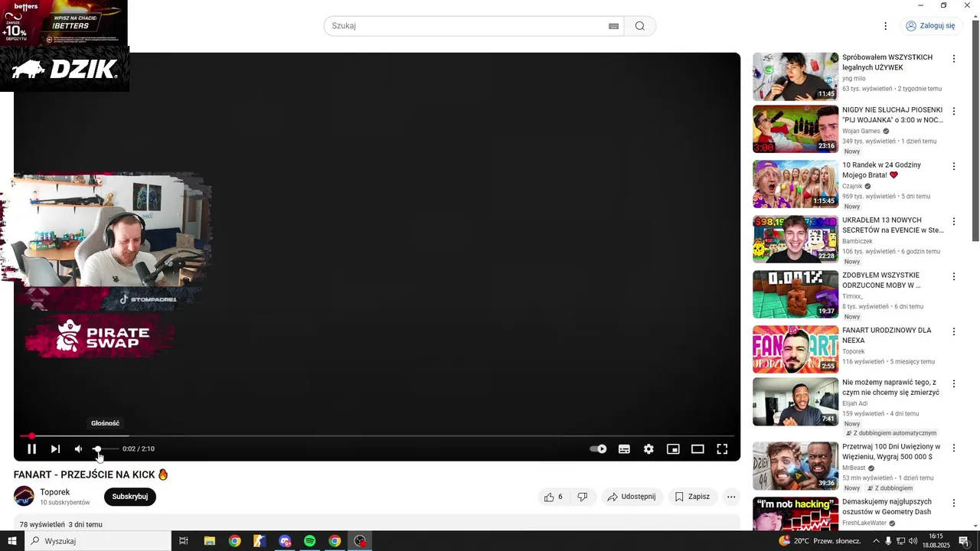Image resolution: width=980 pixels, height=551 pixels.
Task: Click the yng milo channel name
Action: coord(854,79)
